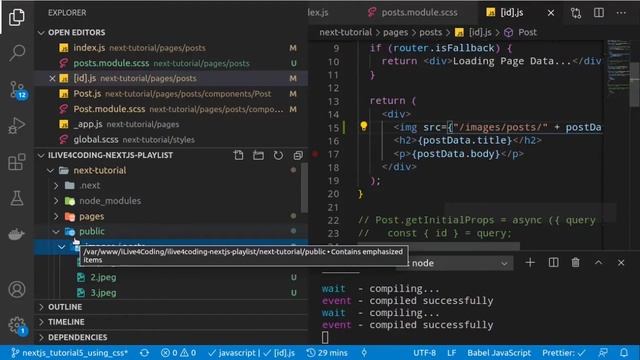Image resolution: width=640 pixels, height=360 pixels.
Task: Change UTF-8 file encoding
Action: click(424, 353)
